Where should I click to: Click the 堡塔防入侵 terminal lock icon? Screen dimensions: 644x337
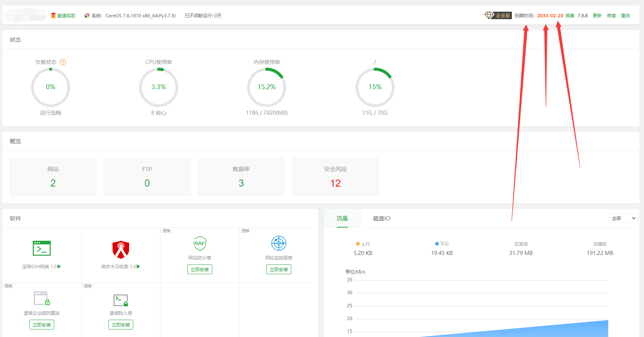click(x=121, y=300)
